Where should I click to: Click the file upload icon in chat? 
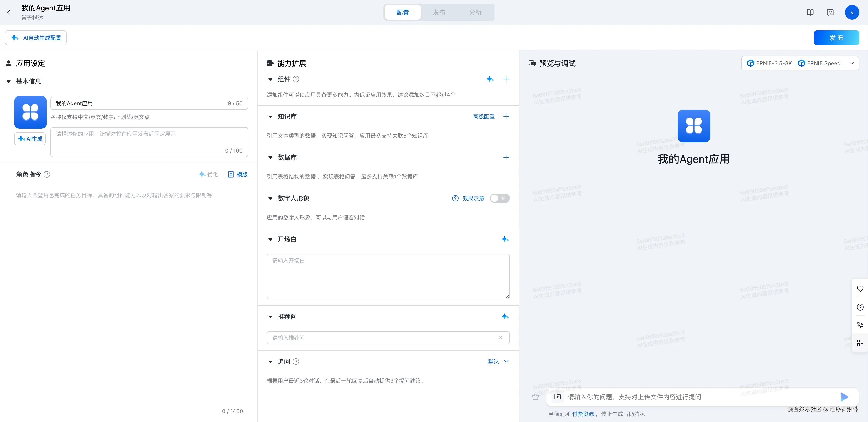558,397
